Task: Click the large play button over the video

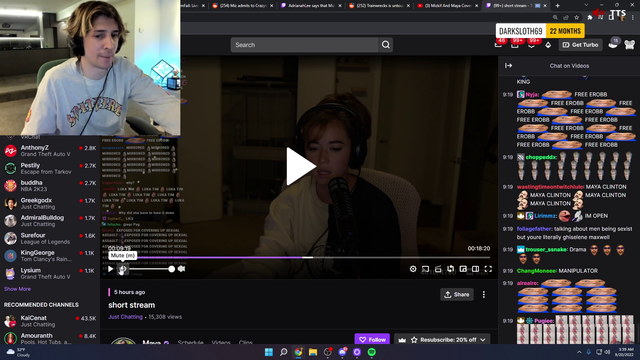Action: [x=301, y=166]
